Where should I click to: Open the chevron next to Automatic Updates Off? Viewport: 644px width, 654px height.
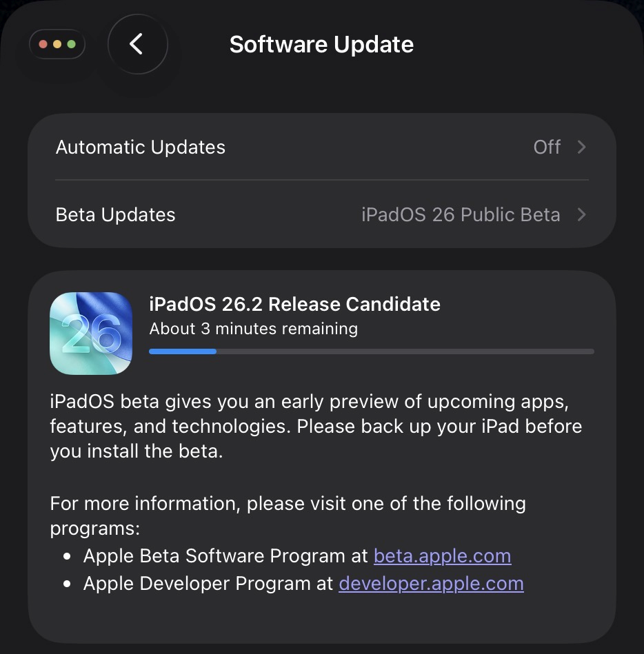click(581, 147)
